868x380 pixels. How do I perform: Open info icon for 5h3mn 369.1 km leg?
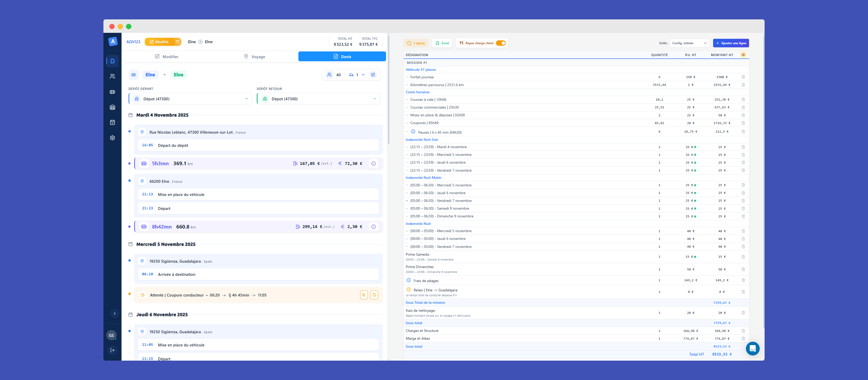[373, 163]
